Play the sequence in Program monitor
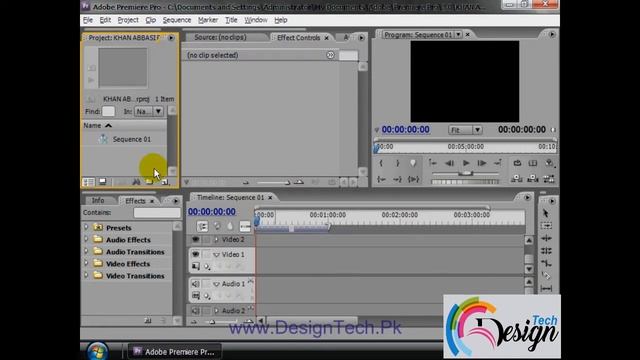This screenshot has height=360, width=640. pyautogui.click(x=466, y=163)
